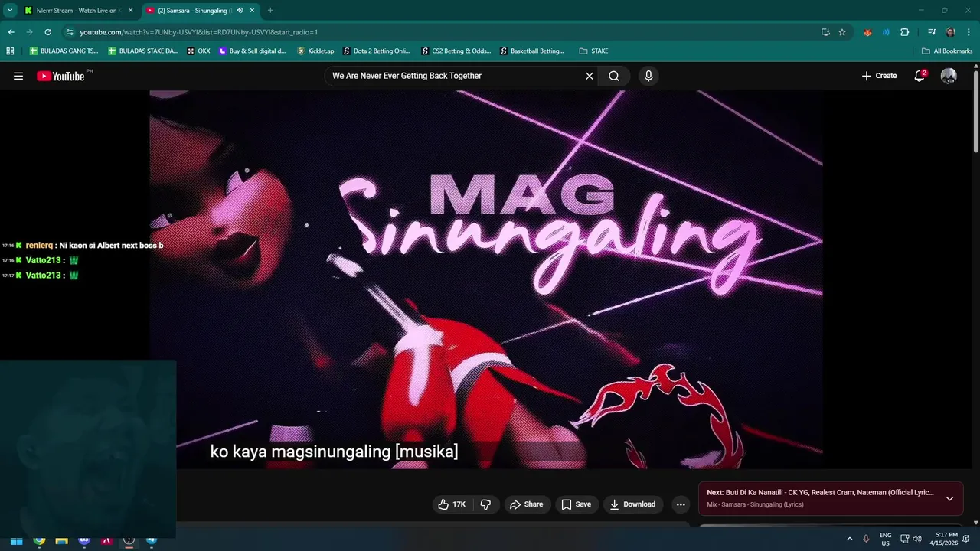
Task: Click the page vertical scrollbar
Action: pos(976,112)
